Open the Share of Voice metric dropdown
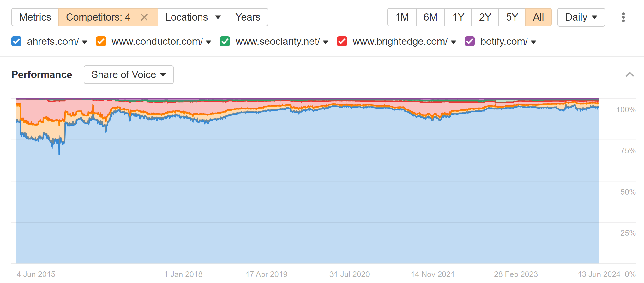This screenshot has height=283, width=644. point(128,74)
